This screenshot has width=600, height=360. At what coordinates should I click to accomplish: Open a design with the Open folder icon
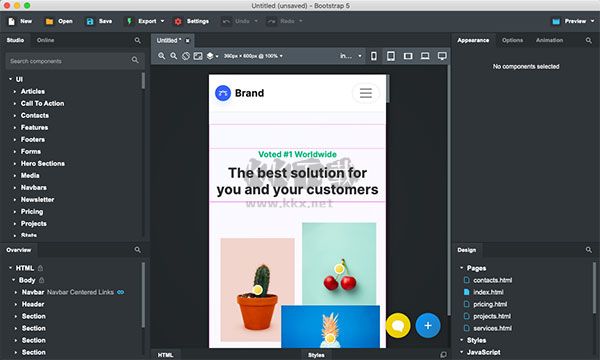[49, 21]
